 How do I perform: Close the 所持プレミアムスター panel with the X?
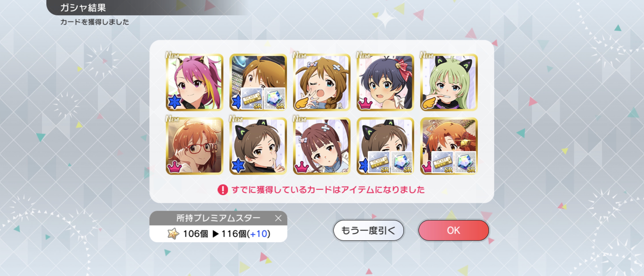point(278,218)
